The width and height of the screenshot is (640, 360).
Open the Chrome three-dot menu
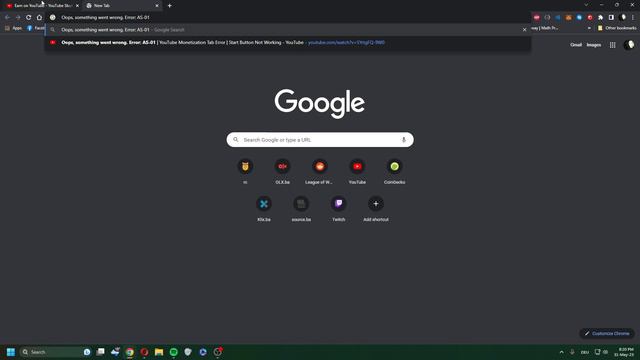[633, 18]
